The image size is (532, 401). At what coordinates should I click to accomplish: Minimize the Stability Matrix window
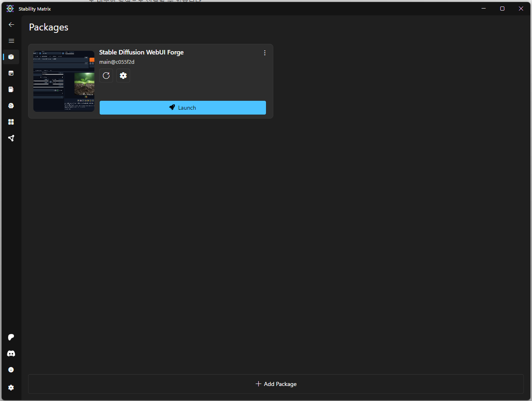pos(484,9)
